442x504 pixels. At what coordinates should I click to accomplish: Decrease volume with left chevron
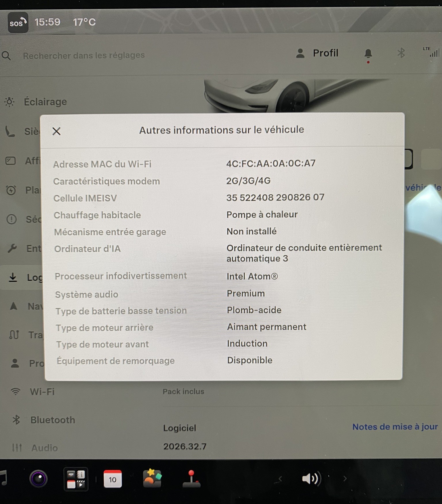[x=280, y=479]
